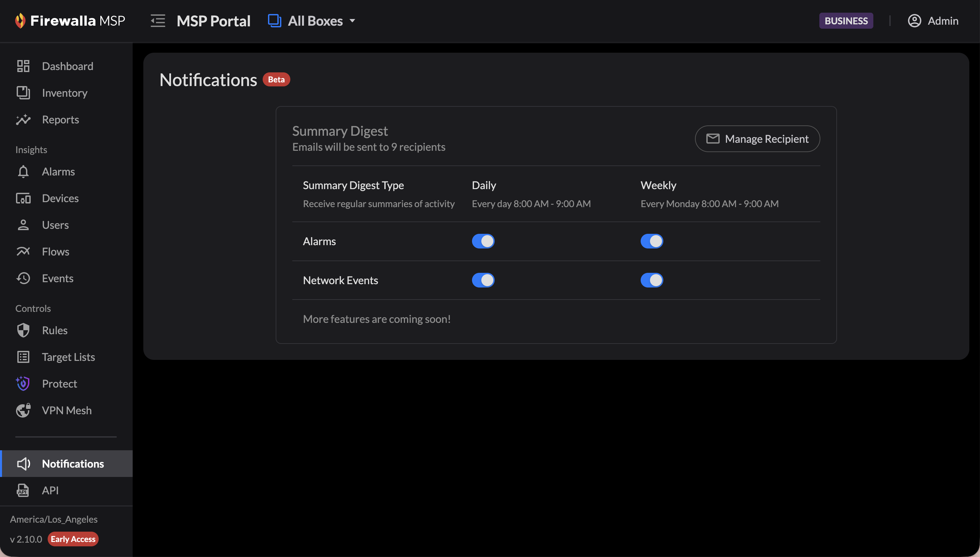The width and height of the screenshot is (980, 557).
Task: Go to the Flows page
Action: (x=55, y=252)
